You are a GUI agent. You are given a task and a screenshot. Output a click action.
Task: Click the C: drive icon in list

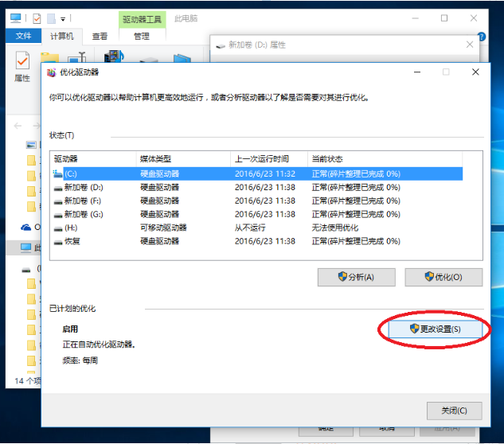pos(57,173)
